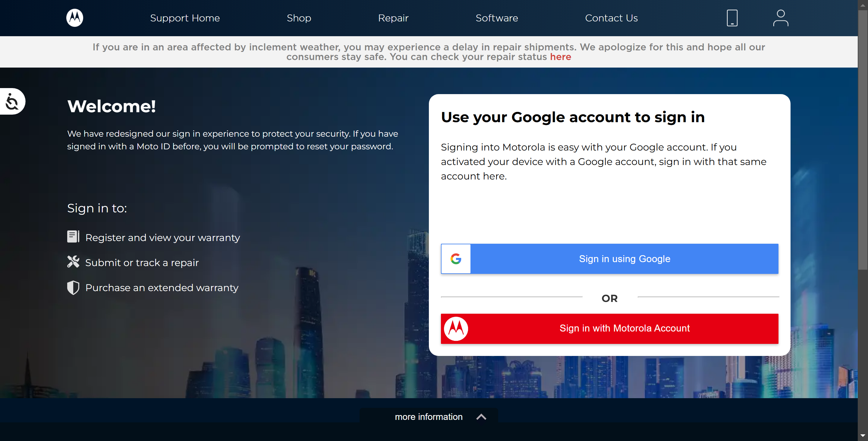The width and height of the screenshot is (868, 441).
Task: Click the red Motorola batwing icon
Action: 456,328
